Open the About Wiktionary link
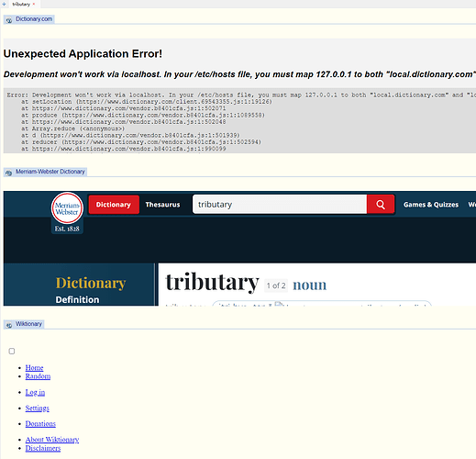 [x=52, y=440]
